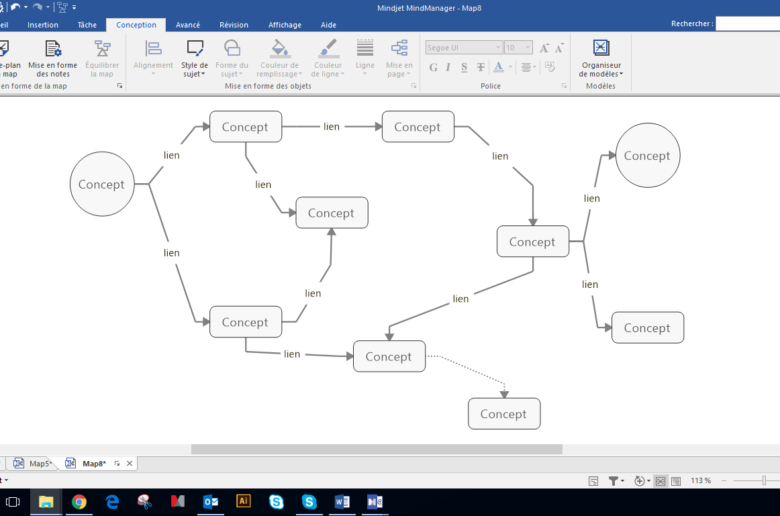This screenshot has height=516, width=780.
Task: Expand the Segoe UI font dropdown
Action: (x=497, y=47)
